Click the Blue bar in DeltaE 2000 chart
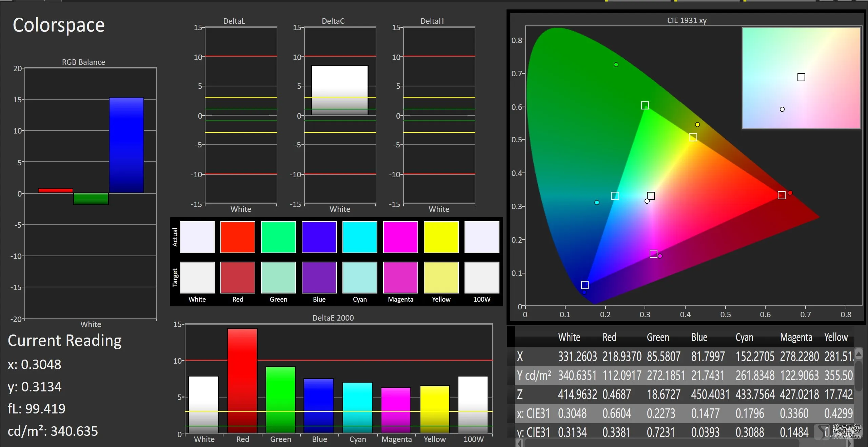This screenshot has height=447, width=868. click(x=319, y=406)
